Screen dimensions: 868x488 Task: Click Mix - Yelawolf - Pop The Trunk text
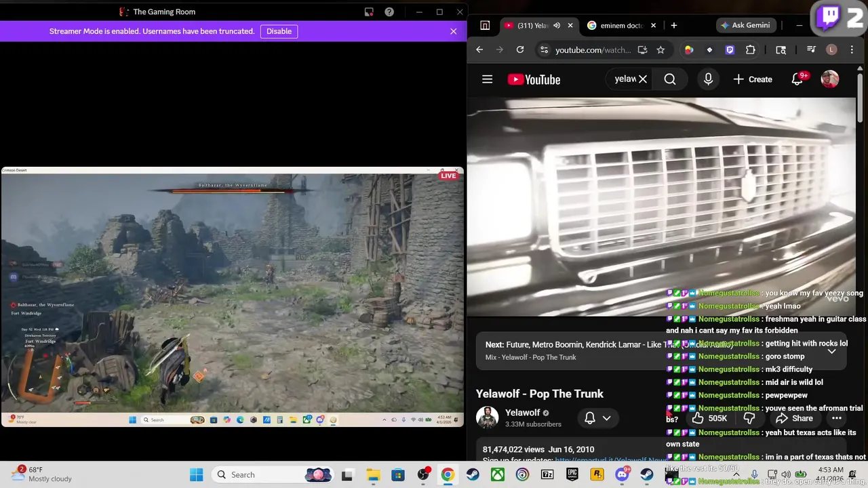[530, 357]
